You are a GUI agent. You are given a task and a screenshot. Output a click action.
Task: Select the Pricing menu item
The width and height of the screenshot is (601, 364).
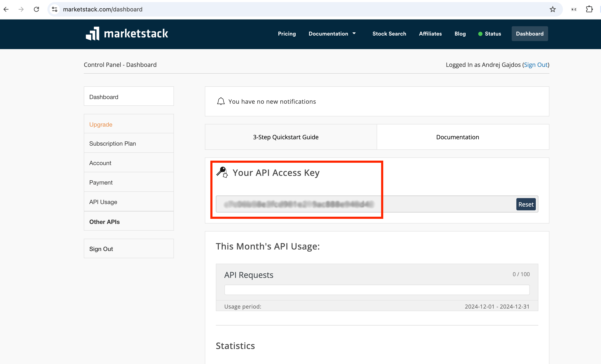287,33
